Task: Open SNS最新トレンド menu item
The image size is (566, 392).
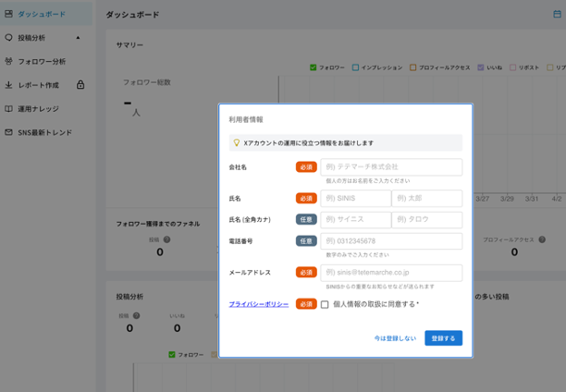Action: pos(46,132)
